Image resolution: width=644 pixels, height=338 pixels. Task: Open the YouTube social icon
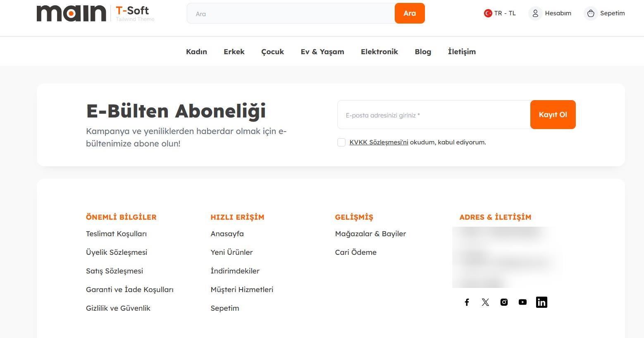click(x=522, y=302)
